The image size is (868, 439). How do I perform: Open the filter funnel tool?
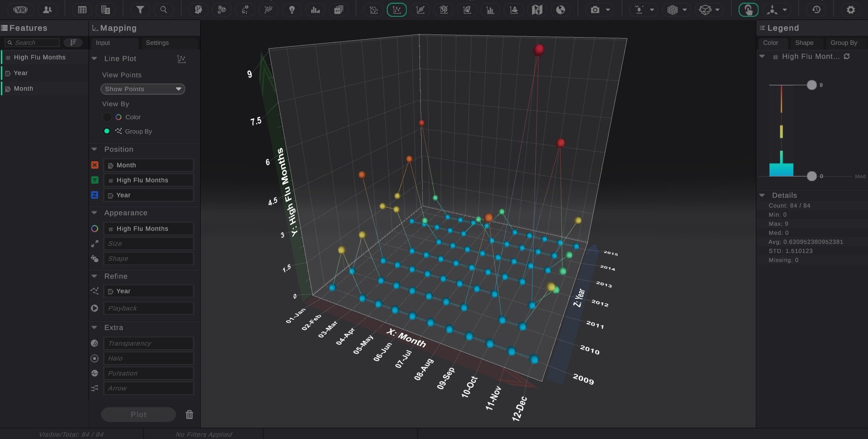[x=140, y=10]
